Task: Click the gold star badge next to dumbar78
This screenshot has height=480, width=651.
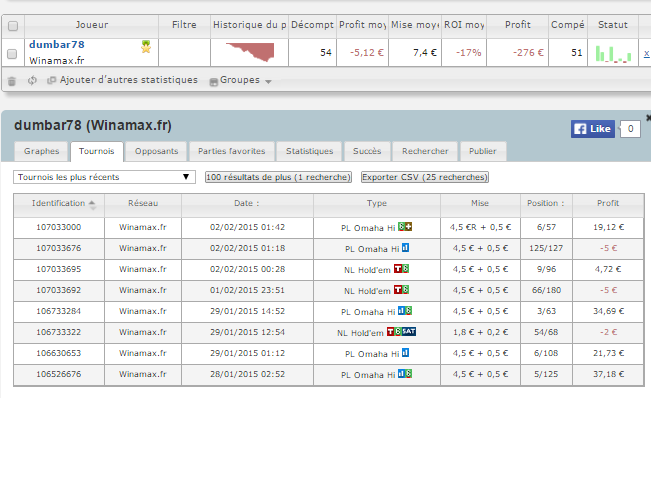Action: click(146, 47)
